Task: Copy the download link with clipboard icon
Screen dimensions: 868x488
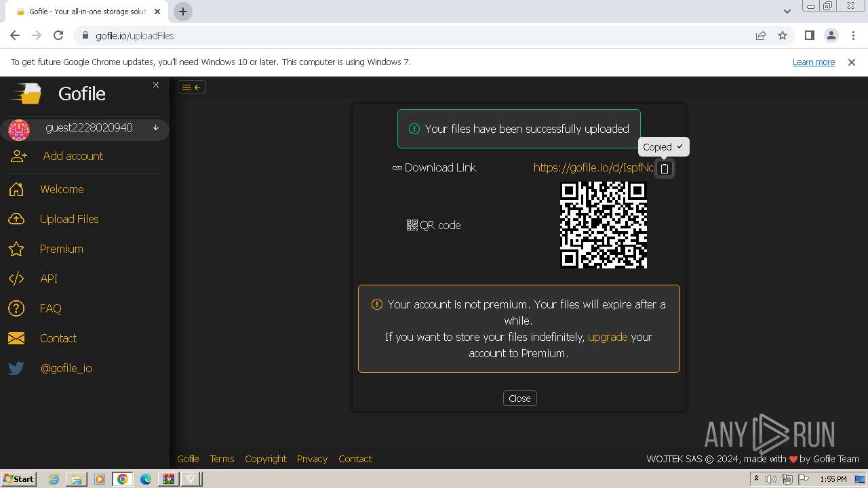Action: coord(665,169)
